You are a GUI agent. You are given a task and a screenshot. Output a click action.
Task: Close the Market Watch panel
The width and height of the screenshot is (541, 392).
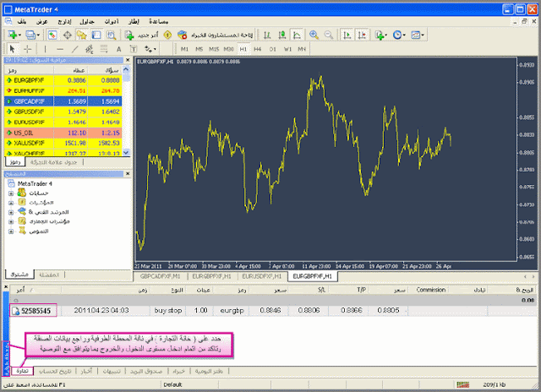[x=128, y=60]
